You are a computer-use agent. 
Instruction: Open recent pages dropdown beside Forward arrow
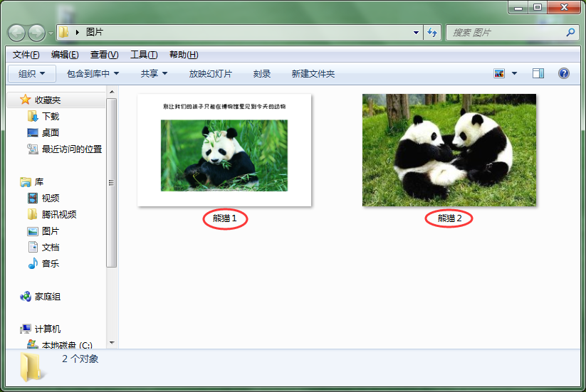pyautogui.click(x=51, y=33)
